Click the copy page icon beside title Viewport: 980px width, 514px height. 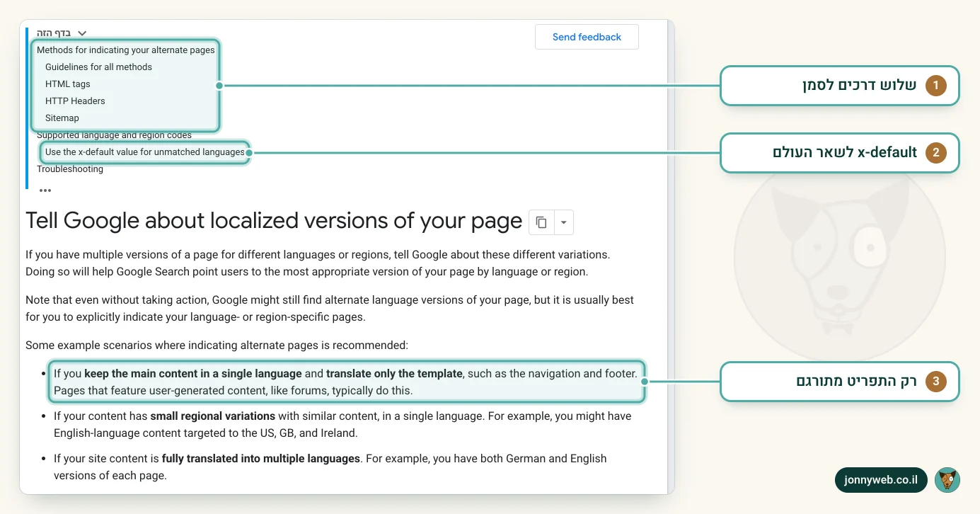(x=541, y=222)
